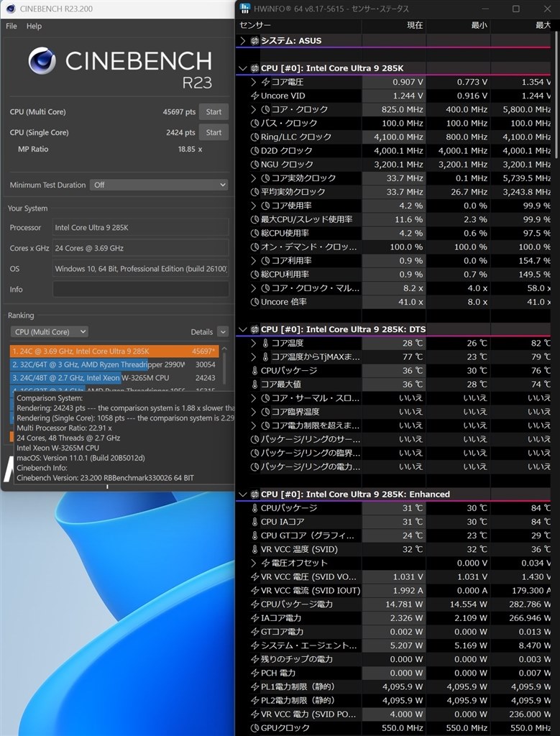Click the clock icon next to D2D クロック
Image resolution: width=560 pixels, height=736 pixels.
pyautogui.click(x=255, y=151)
